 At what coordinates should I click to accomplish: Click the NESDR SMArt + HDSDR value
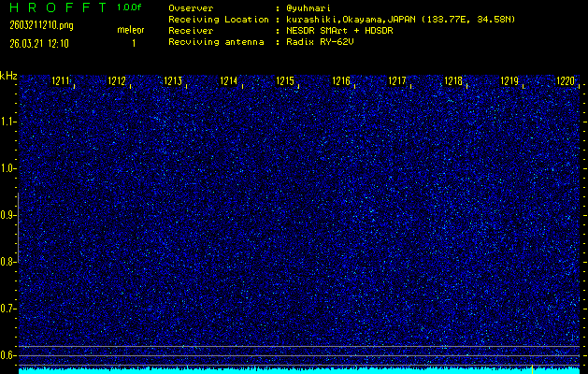pos(339,31)
